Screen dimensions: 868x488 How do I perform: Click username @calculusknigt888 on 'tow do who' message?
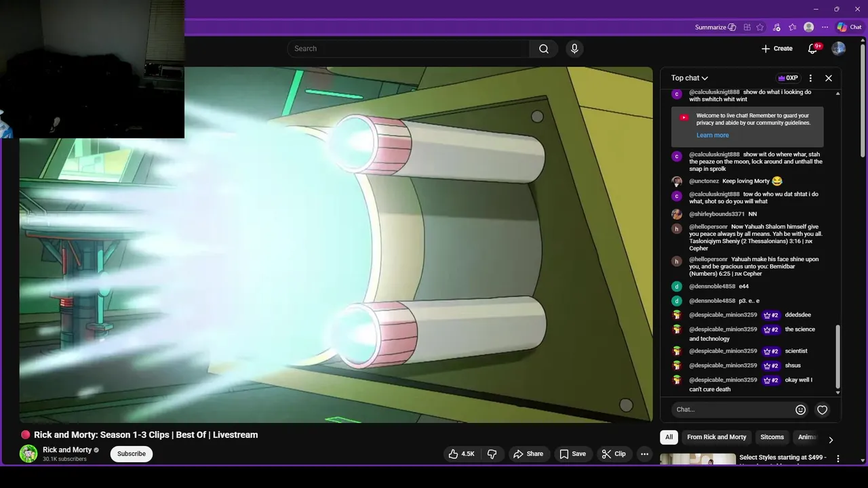tap(715, 195)
